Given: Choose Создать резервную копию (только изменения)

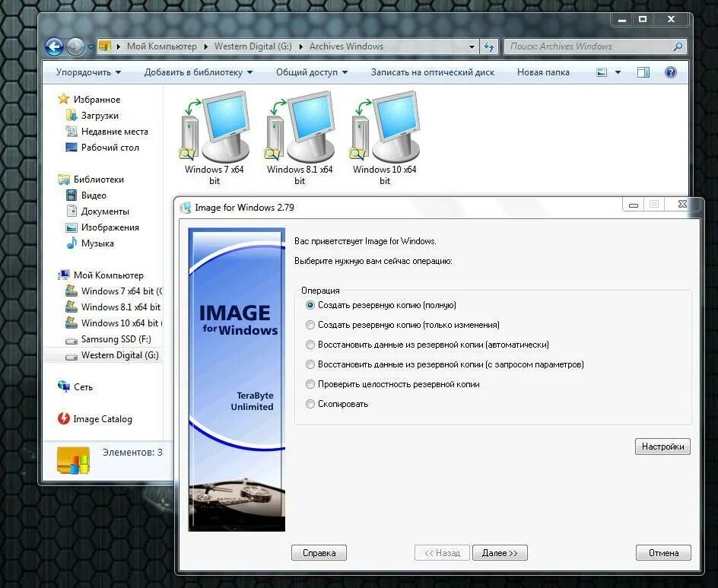Looking at the screenshot, I should [402, 325].
